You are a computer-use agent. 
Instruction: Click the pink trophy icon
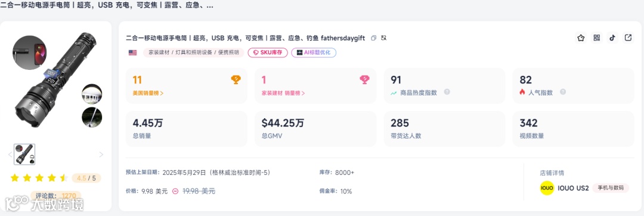click(365, 80)
